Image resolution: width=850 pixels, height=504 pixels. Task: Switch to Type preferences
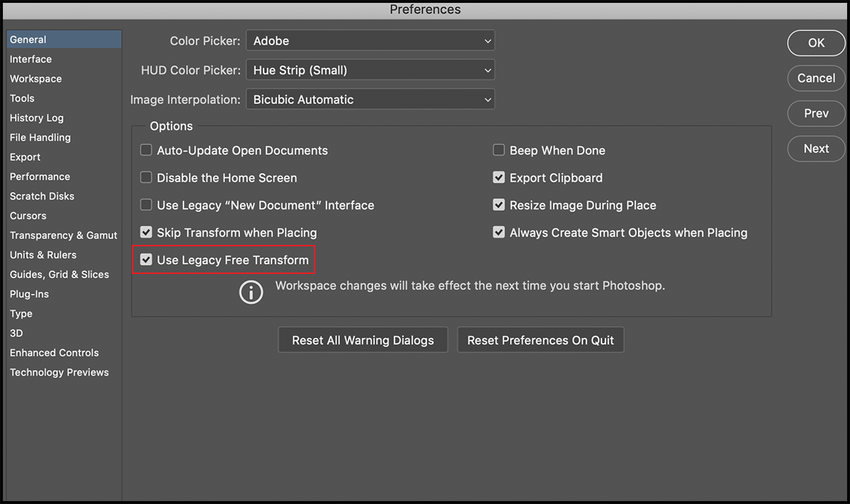click(21, 314)
